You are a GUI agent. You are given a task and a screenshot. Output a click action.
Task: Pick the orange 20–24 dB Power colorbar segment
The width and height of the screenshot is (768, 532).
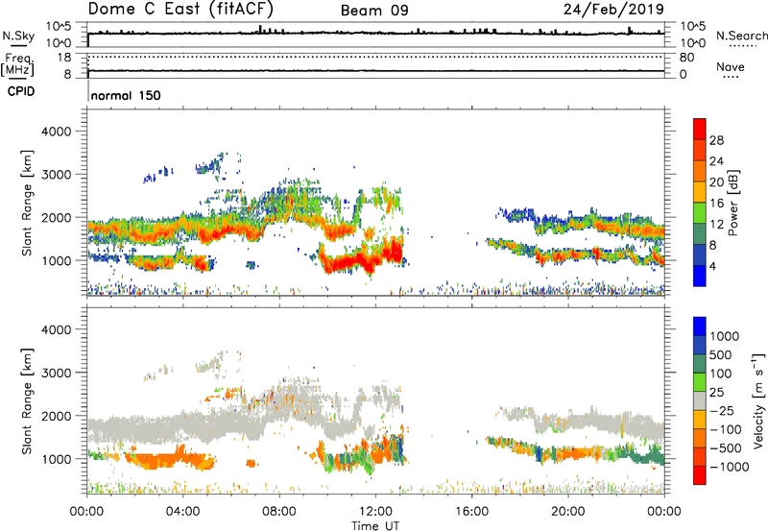(700, 172)
